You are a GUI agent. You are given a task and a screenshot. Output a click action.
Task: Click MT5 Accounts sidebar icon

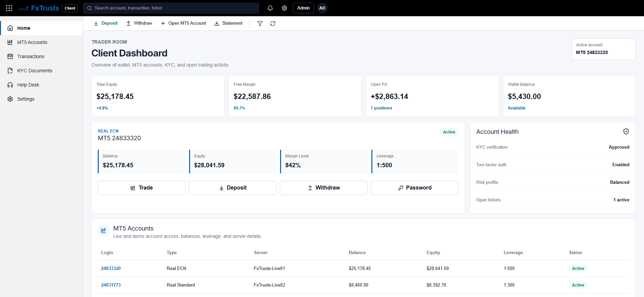pyautogui.click(x=10, y=42)
